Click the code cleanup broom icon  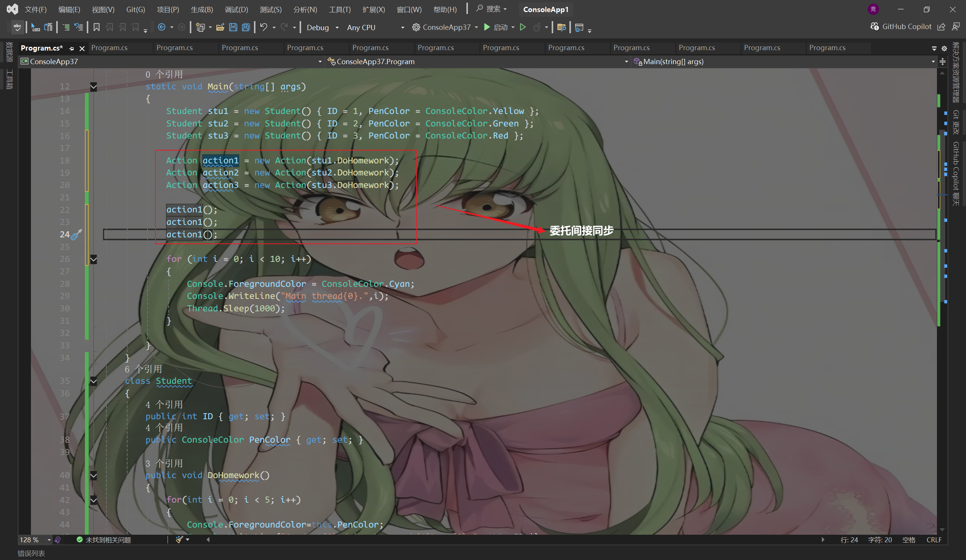[179, 540]
